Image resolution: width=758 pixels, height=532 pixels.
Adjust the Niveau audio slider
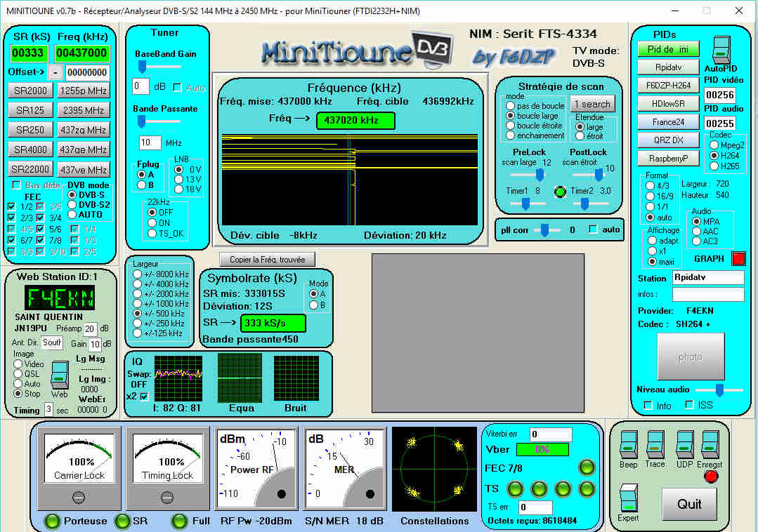click(720, 390)
